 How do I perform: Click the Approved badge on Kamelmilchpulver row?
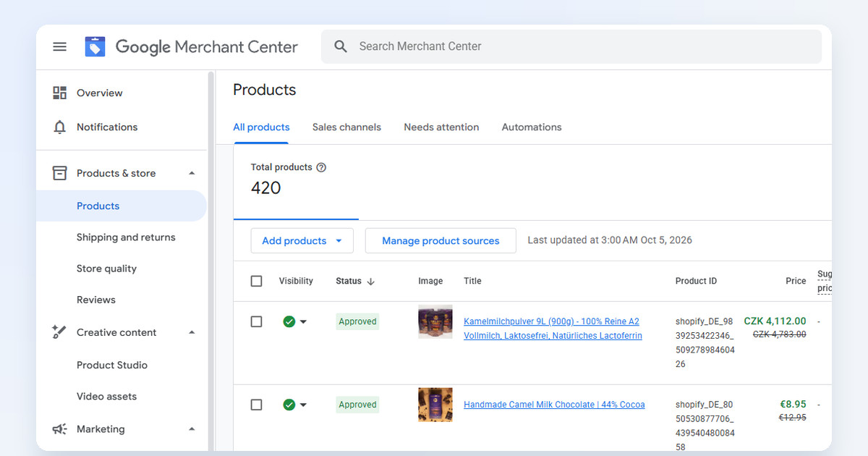[x=357, y=321]
